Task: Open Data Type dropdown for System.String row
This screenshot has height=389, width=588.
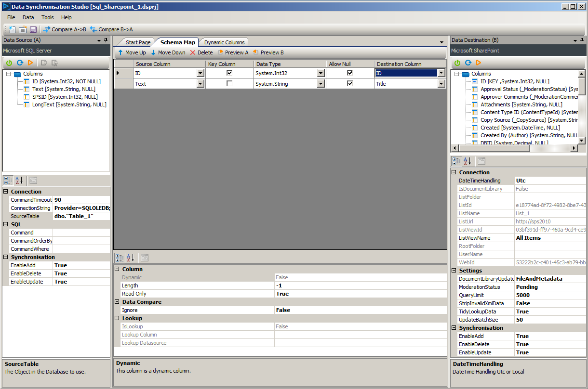Action: 321,84
